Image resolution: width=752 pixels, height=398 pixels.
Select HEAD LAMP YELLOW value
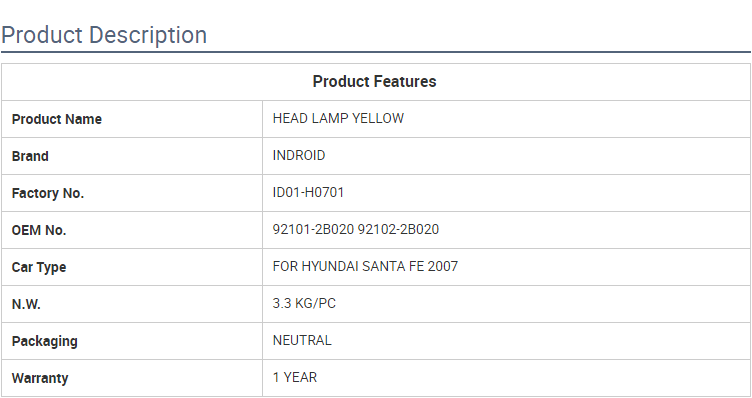pyautogui.click(x=338, y=118)
